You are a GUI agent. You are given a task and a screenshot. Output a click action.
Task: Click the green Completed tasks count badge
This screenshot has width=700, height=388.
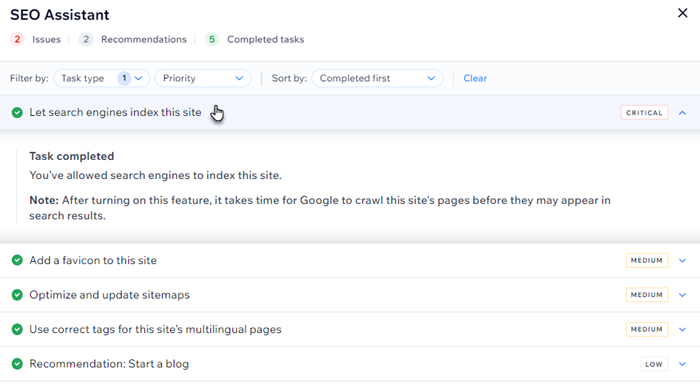212,39
